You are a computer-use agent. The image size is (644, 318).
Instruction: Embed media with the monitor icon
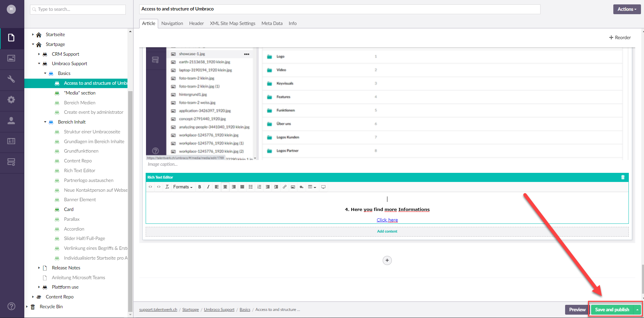point(323,187)
